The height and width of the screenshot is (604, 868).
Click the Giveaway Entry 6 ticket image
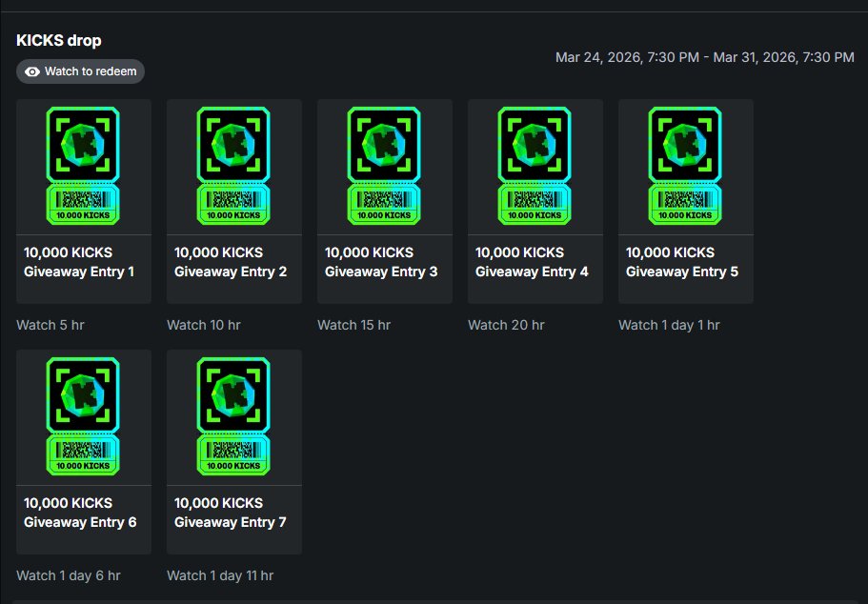[x=83, y=416]
